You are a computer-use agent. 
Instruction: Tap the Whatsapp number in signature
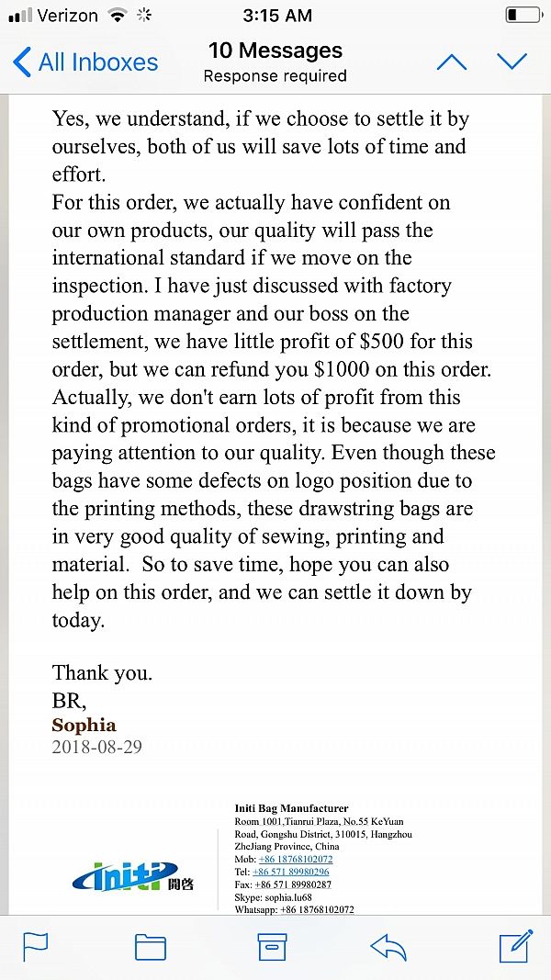[x=294, y=909]
